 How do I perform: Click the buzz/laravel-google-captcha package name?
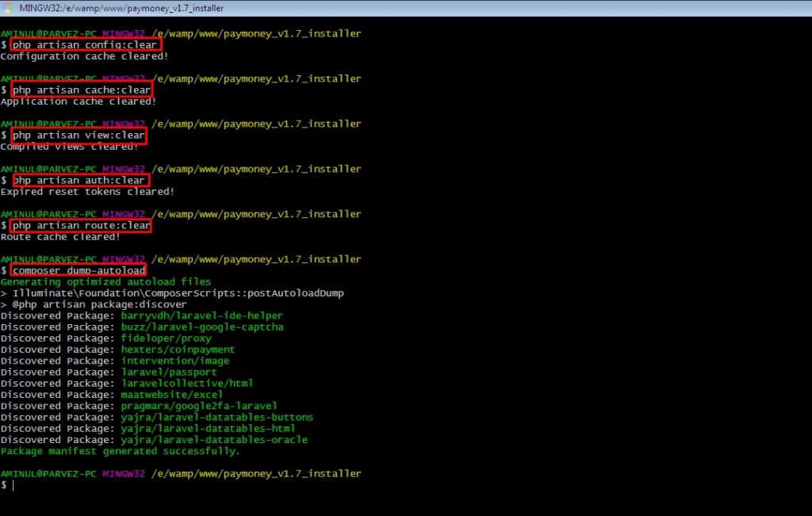pos(202,327)
